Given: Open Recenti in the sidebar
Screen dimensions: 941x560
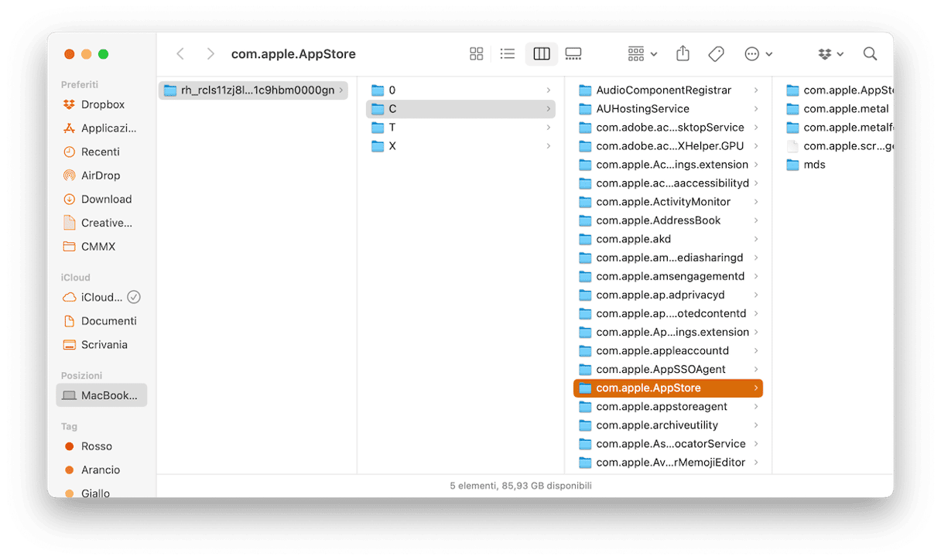Looking at the screenshot, I should click(x=101, y=152).
